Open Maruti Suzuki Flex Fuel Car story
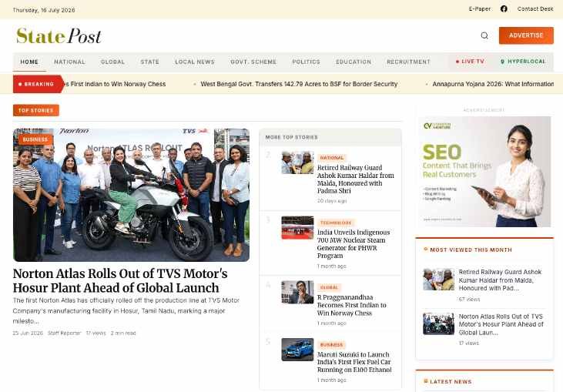Screen dimensions: 563x392 click(x=354, y=362)
